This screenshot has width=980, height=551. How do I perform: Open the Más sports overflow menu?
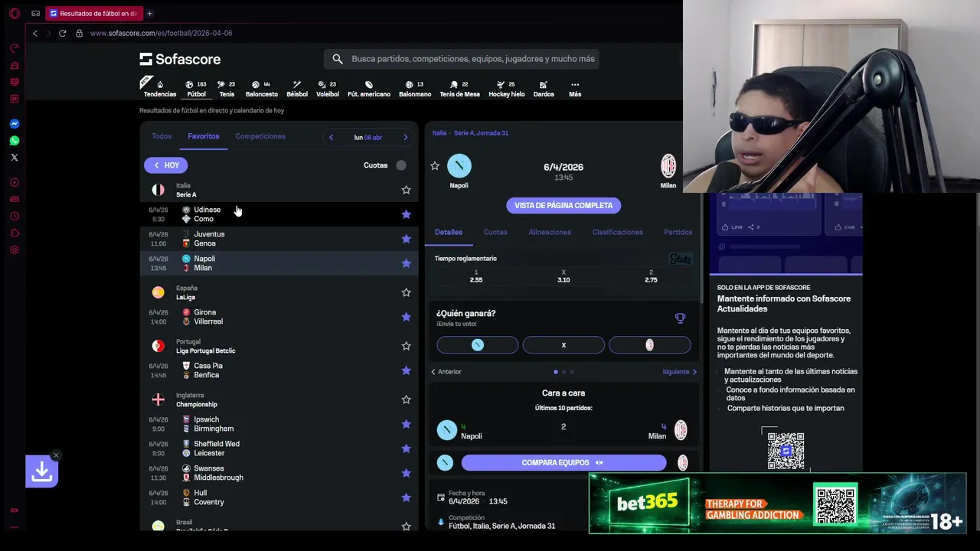click(575, 89)
